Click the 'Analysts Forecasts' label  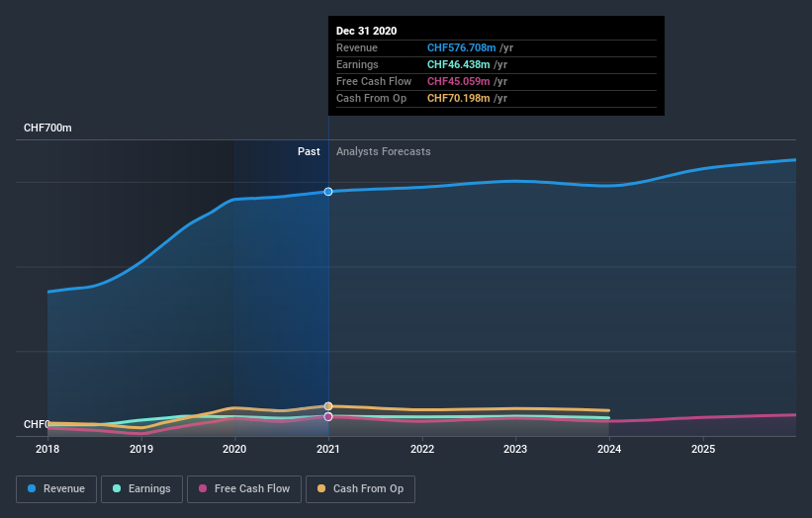tap(383, 151)
